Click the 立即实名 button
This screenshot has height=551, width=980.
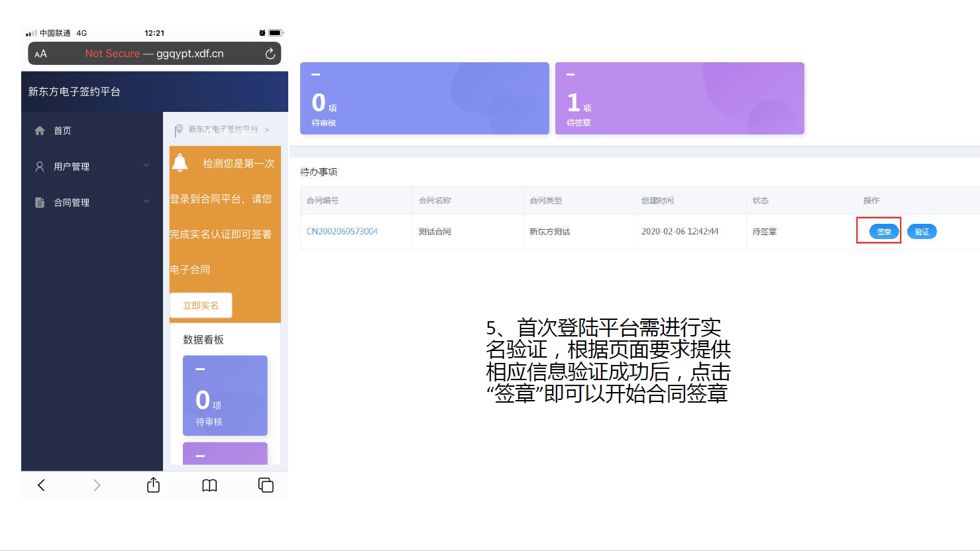[201, 305]
